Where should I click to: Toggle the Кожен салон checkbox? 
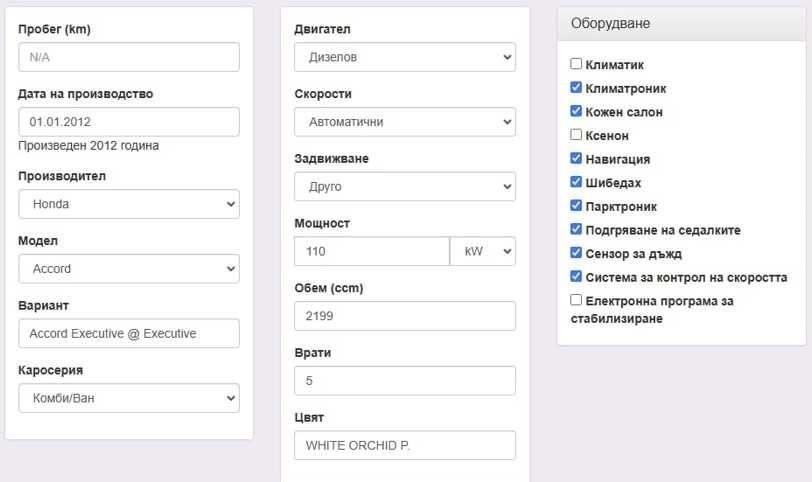point(576,111)
